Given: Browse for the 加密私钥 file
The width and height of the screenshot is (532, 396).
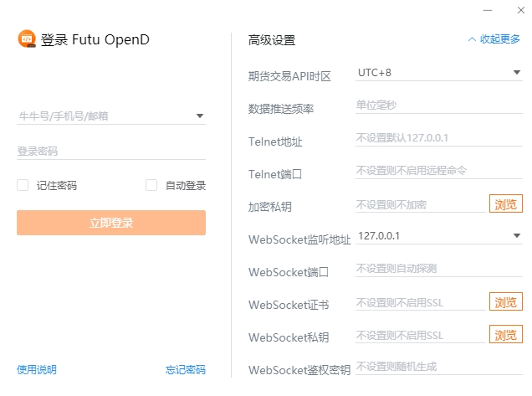Looking at the screenshot, I should 505,203.
